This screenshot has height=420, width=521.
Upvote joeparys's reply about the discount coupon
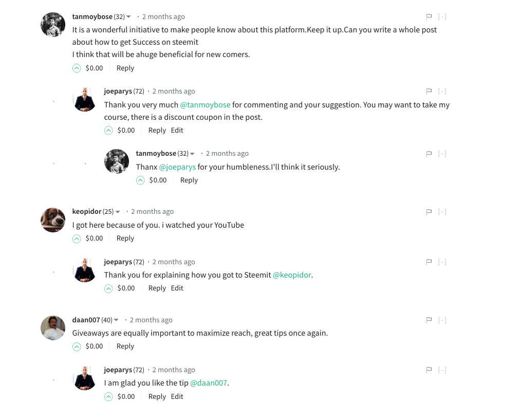coord(108,131)
